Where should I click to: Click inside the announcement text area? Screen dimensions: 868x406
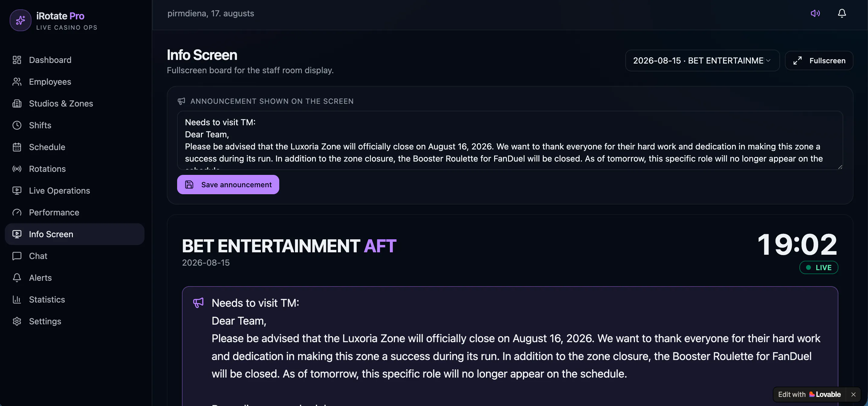click(x=510, y=140)
